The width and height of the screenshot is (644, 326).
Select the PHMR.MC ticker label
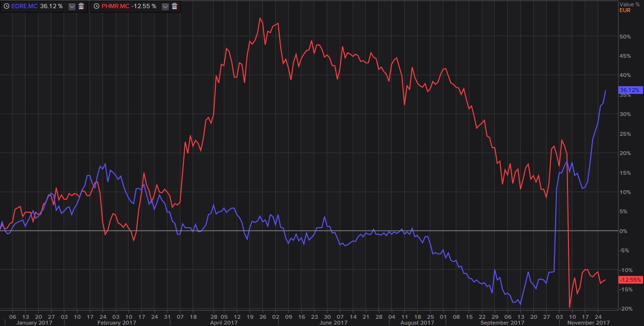point(116,6)
